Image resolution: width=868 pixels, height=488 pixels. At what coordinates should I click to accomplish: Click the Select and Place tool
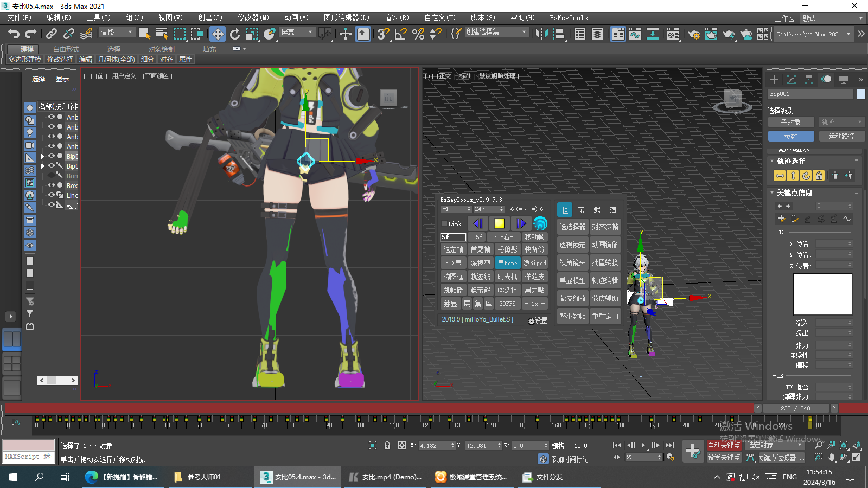[x=270, y=34]
